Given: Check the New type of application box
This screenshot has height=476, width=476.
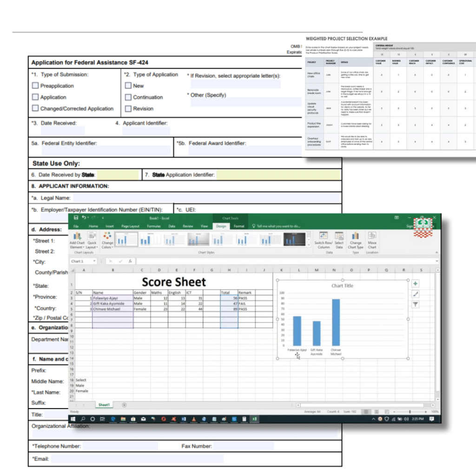Looking at the screenshot, I should [x=128, y=86].
